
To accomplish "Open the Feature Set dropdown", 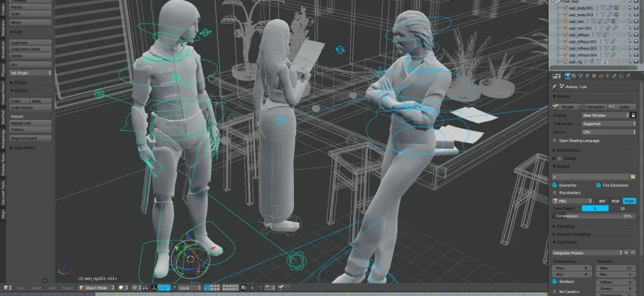I will coord(608,124).
